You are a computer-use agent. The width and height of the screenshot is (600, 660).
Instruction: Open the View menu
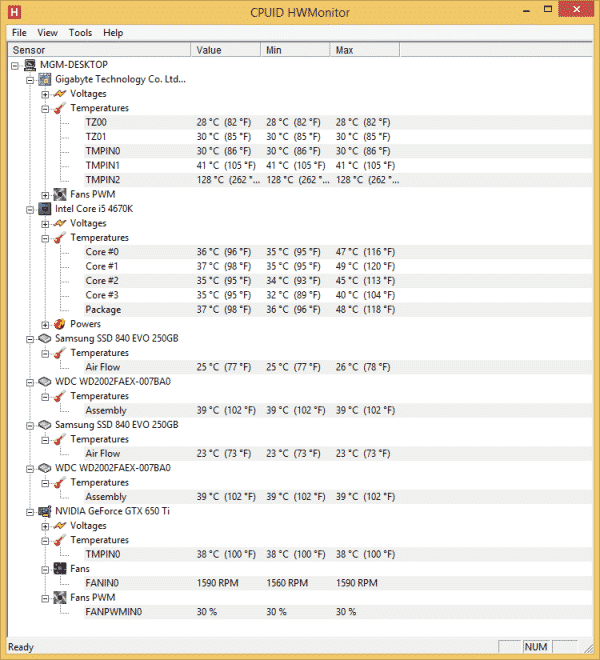(47, 33)
